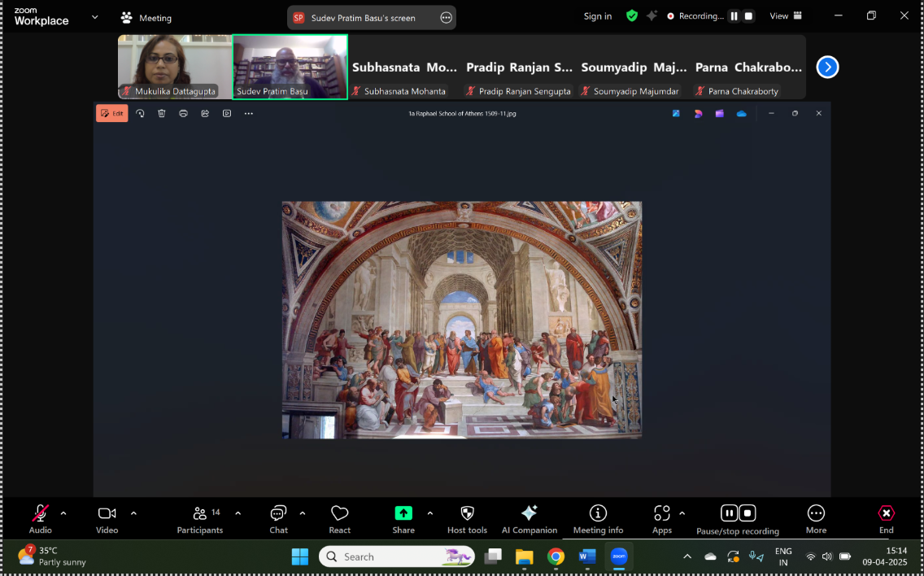Show hidden system tray icons
This screenshot has width=924, height=576.
687,556
